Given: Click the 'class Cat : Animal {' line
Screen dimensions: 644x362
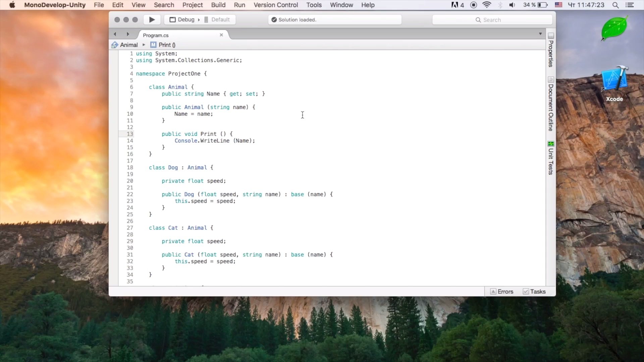Looking at the screenshot, I should click(181, 228).
